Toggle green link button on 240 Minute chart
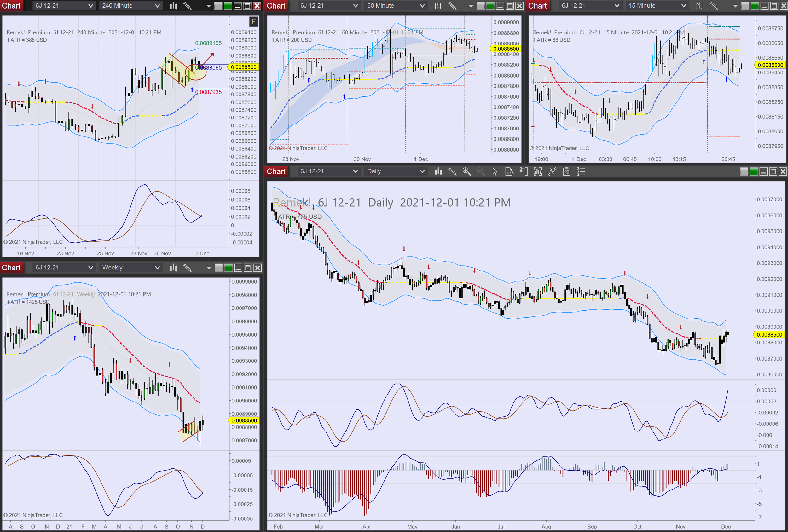The height and width of the screenshot is (532, 788). [228, 6]
